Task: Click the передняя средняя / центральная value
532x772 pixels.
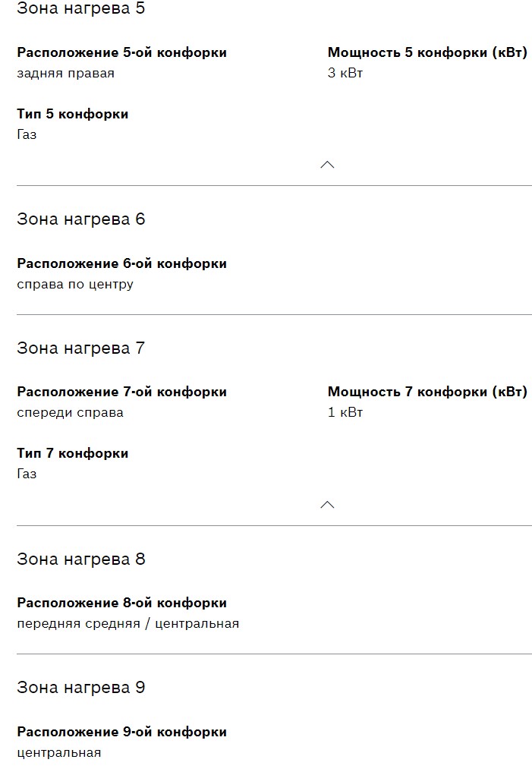Action: point(127,624)
